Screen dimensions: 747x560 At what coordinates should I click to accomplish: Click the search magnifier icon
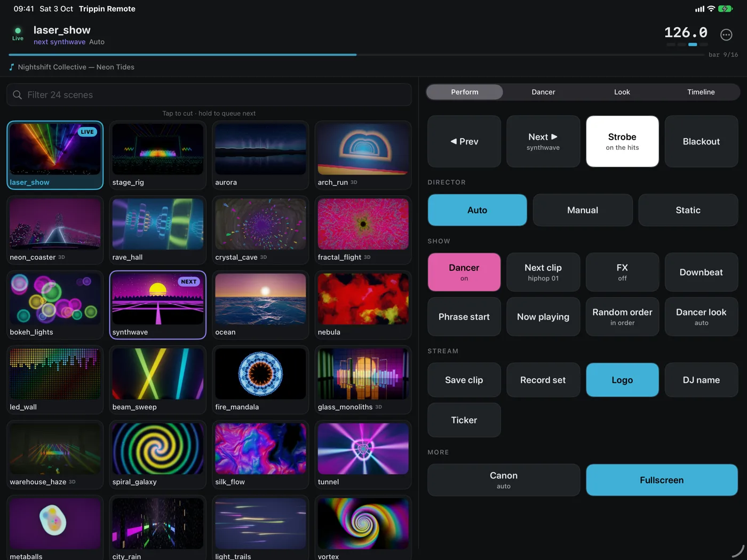(x=18, y=95)
